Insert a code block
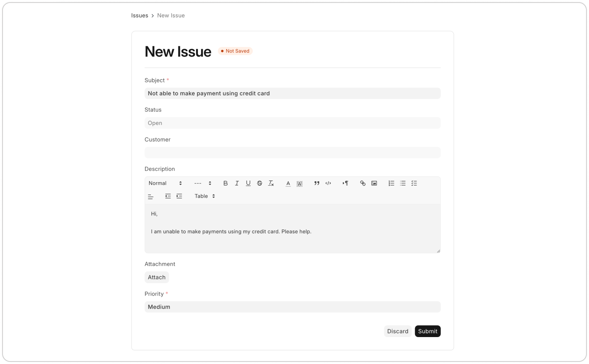Screen dimensions: 589x364 tap(328, 183)
